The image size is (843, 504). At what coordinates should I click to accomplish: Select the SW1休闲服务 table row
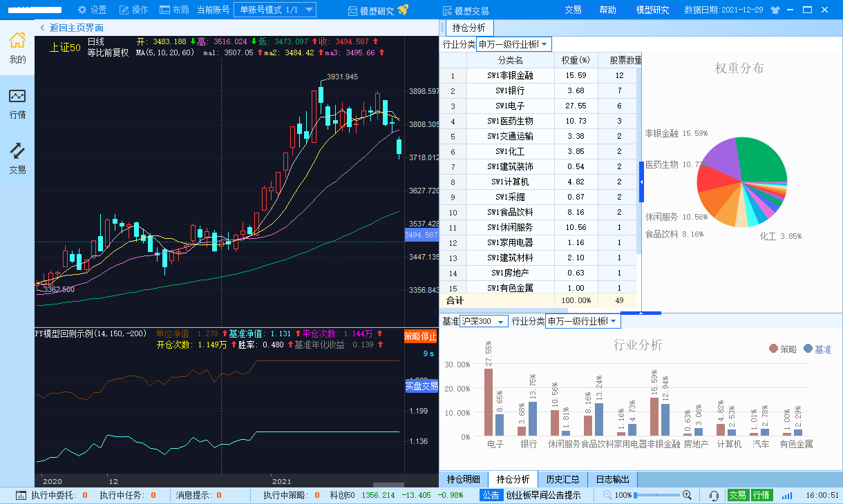coord(539,227)
